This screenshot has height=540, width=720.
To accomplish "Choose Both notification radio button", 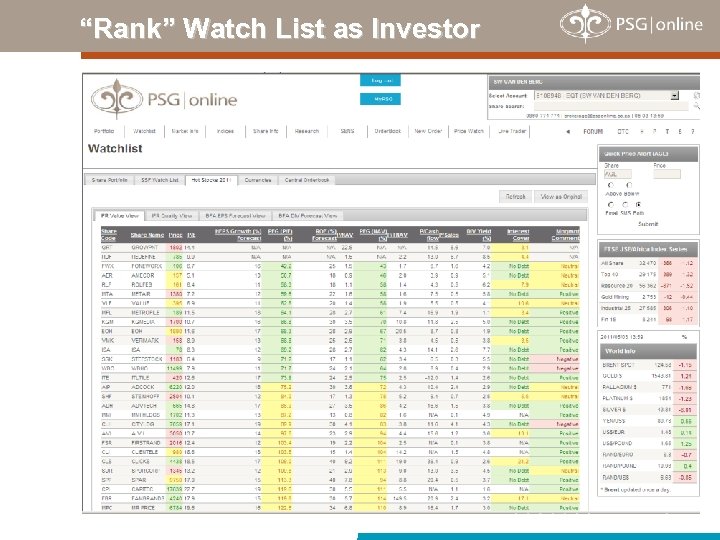I will tap(639, 205).
